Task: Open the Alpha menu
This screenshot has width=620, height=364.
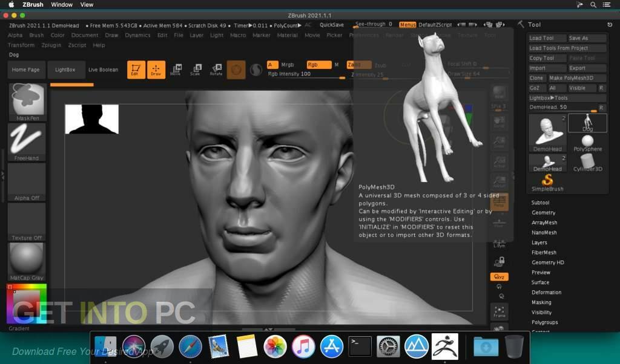Action: point(15,35)
